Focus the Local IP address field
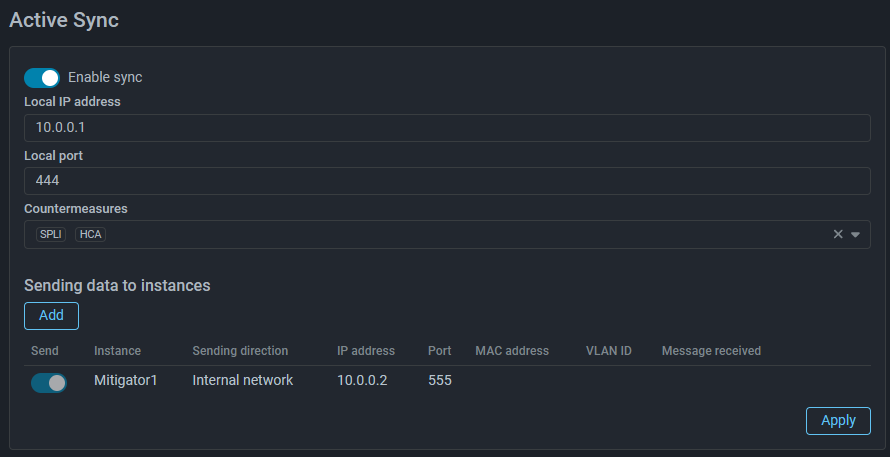890x457 pixels. click(x=447, y=128)
